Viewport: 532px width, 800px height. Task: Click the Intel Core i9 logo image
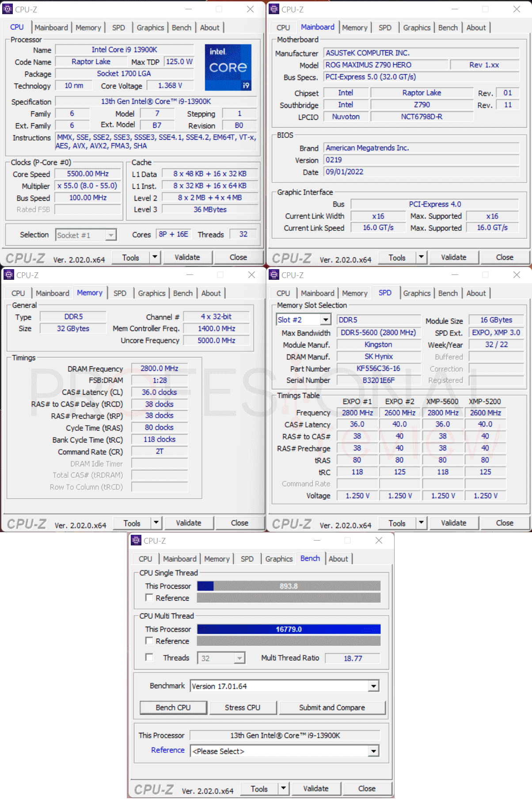228,68
